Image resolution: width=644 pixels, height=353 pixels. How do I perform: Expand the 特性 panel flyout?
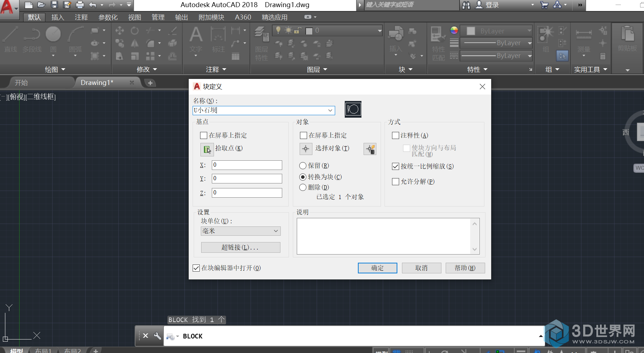477,69
